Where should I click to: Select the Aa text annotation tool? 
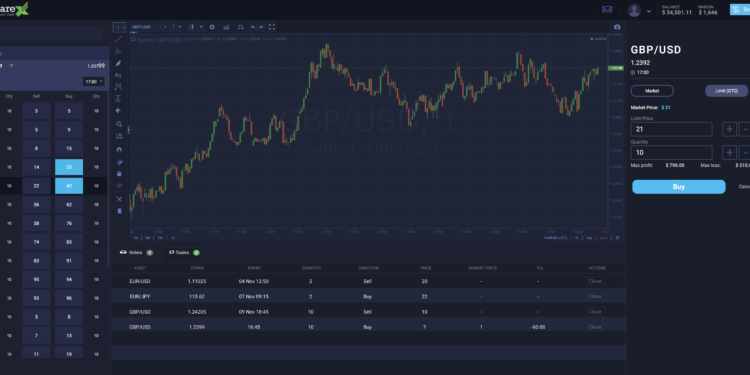click(119, 75)
